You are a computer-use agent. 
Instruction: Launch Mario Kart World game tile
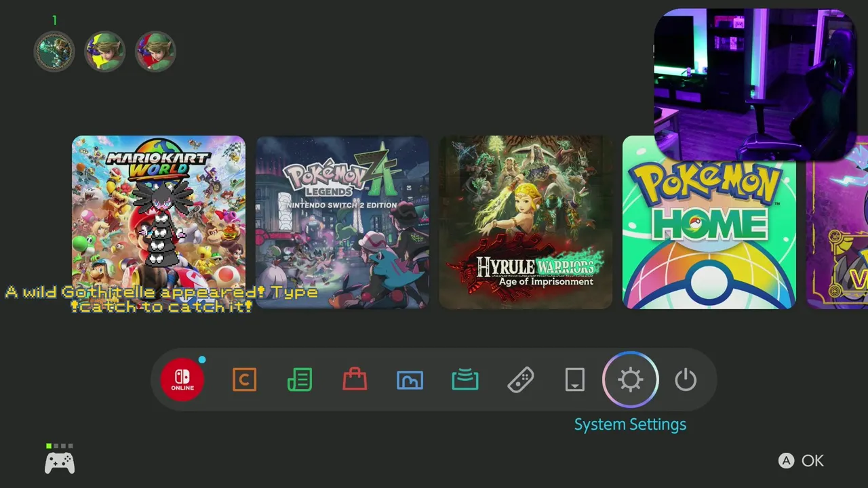[x=159, y=222]
